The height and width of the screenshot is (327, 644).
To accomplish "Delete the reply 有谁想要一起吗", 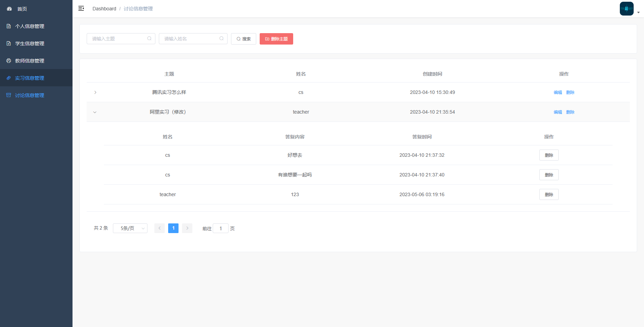I will tap(549, 175).
